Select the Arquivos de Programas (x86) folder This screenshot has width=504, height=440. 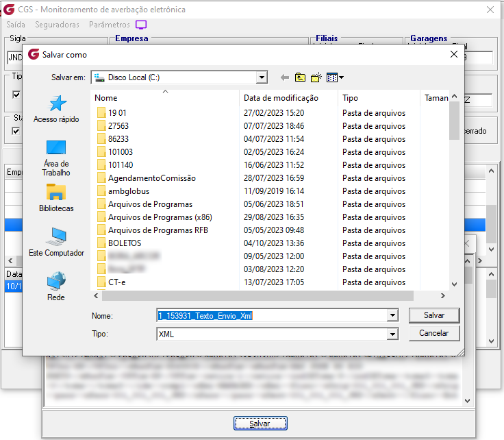point(154,217)
